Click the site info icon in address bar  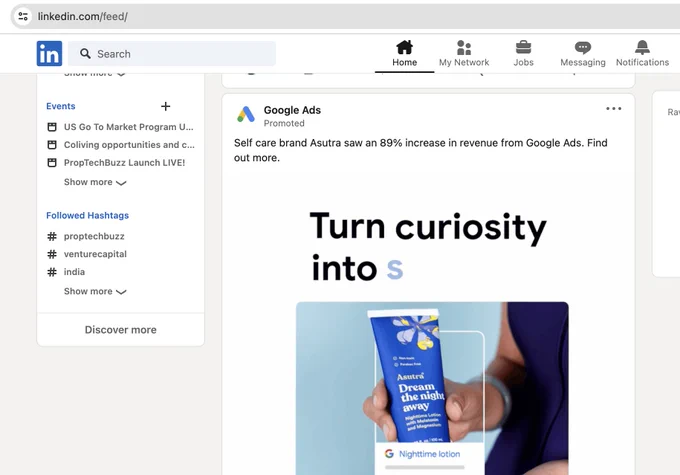click(x=23, y=16)
